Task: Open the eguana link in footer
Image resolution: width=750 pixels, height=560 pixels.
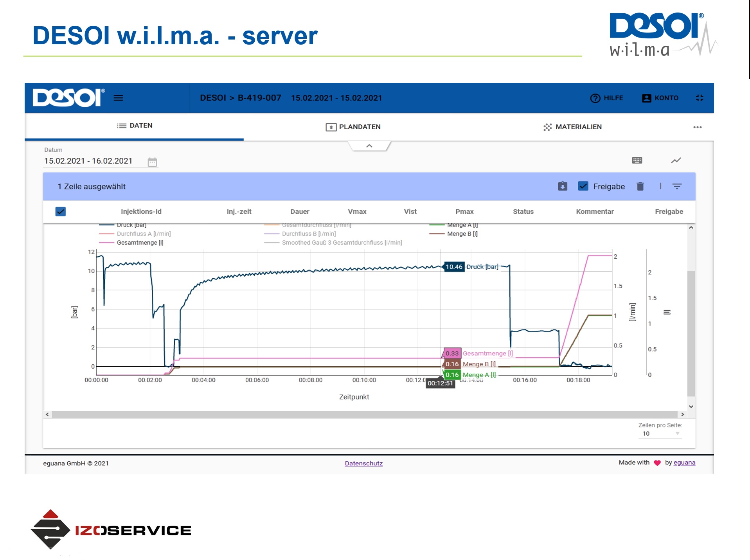Action: (684, 463)
